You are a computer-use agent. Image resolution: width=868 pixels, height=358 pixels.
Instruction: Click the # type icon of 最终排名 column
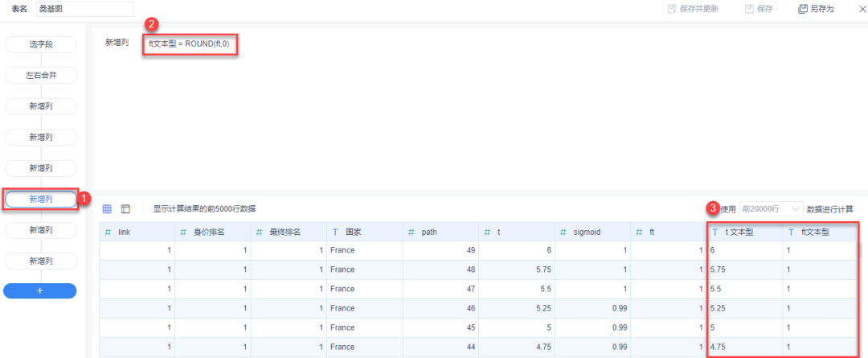click(260, 232)
